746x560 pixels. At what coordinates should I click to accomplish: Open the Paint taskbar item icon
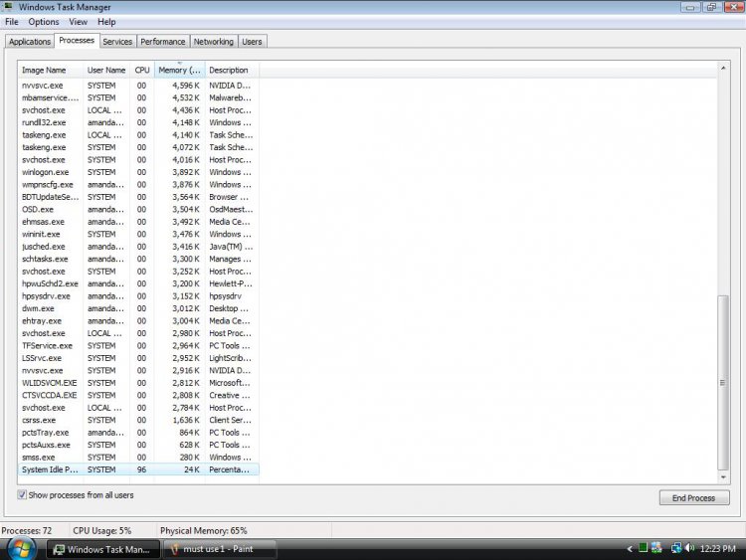(175, 549)
